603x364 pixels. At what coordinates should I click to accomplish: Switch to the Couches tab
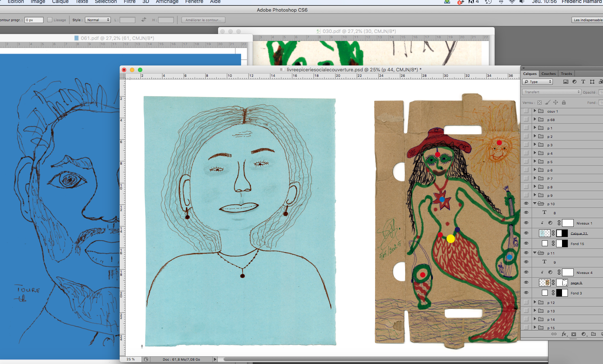coord(548,74)
